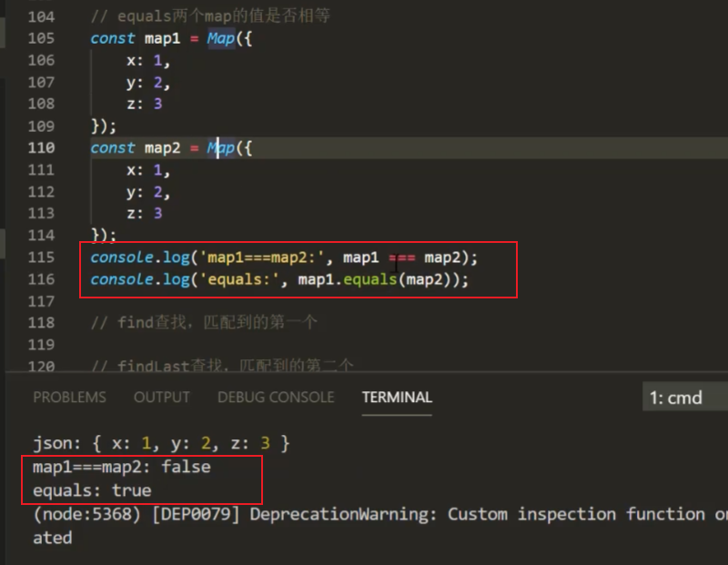Click 'Map' on the map1 declaration line
Screen dimensions: 728x565
[x=221, y=38]
